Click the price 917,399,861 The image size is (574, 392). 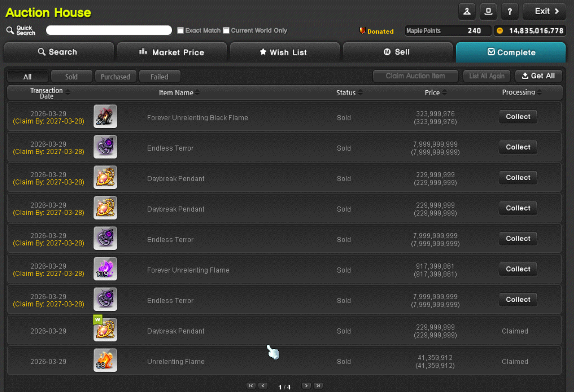435,266
